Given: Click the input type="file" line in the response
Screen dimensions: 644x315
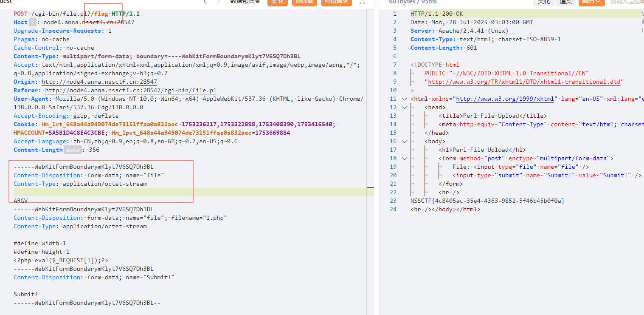Looking at the screenshot, I should point(520,167).
